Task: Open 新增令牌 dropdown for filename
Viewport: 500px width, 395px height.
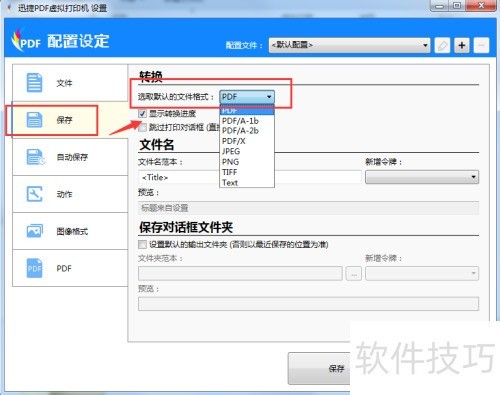Action: coord(422,177)
